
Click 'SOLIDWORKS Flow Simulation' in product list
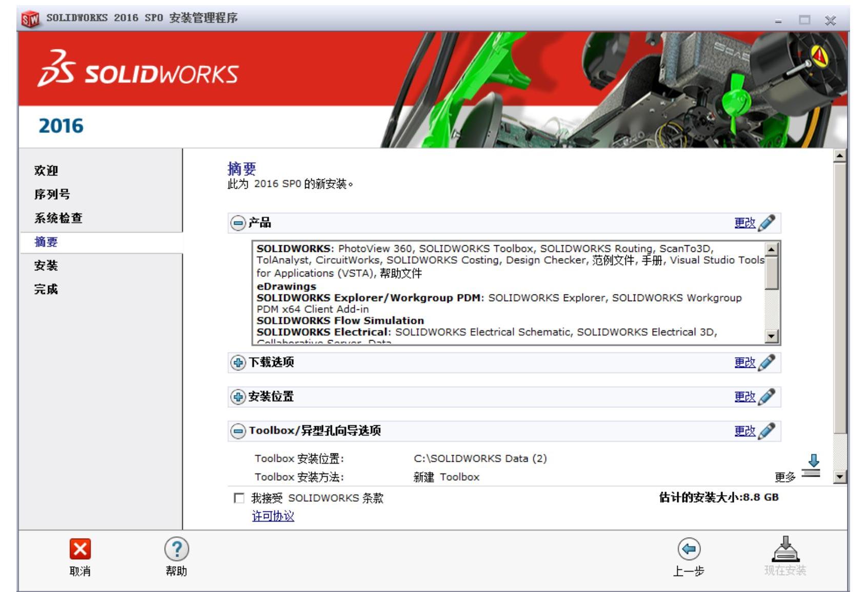[x=340, y=321]
